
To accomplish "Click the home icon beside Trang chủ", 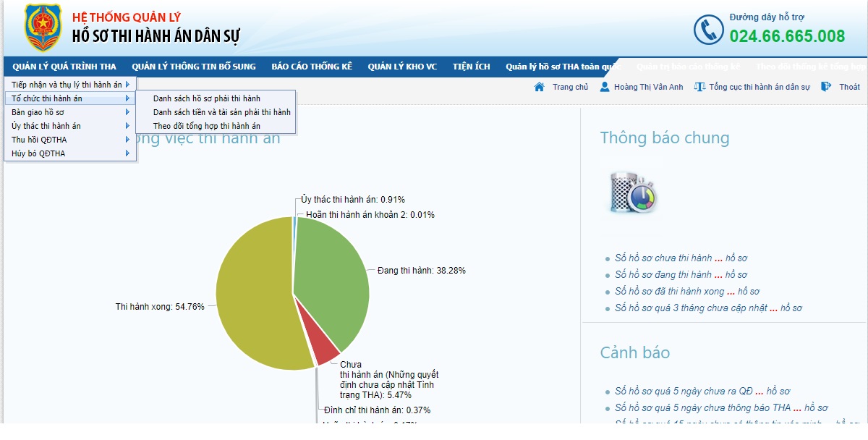I will click(539, 87).
